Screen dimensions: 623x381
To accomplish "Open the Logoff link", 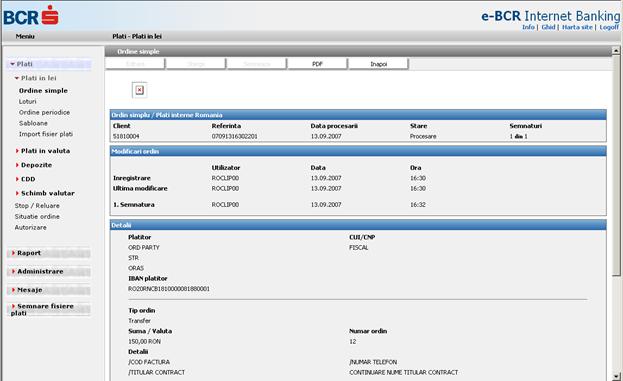I will 609,27.
